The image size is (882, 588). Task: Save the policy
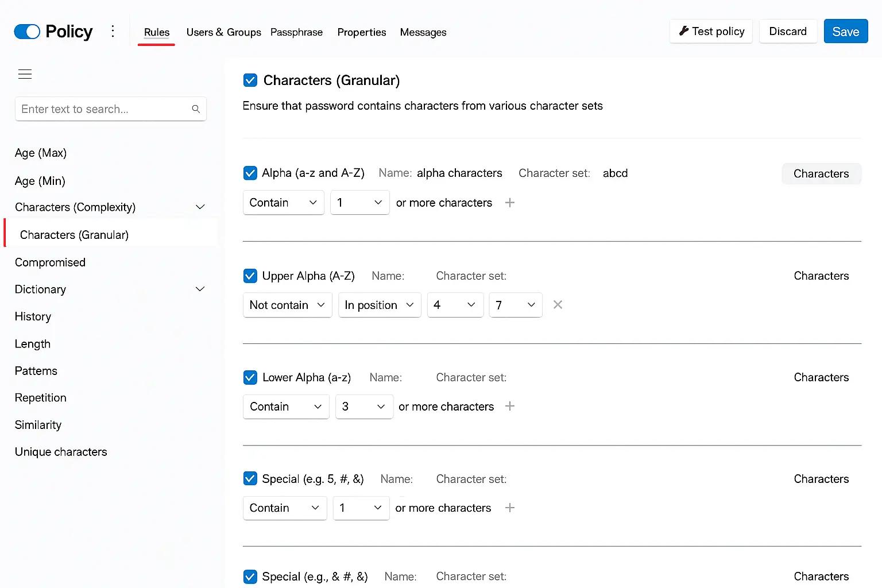(x=846, y=31)
